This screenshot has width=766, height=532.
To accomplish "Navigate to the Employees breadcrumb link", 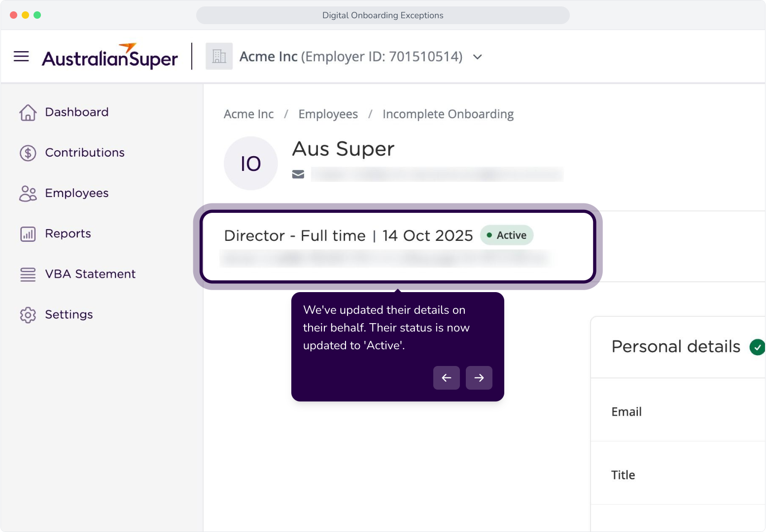I will click(328, 114).
